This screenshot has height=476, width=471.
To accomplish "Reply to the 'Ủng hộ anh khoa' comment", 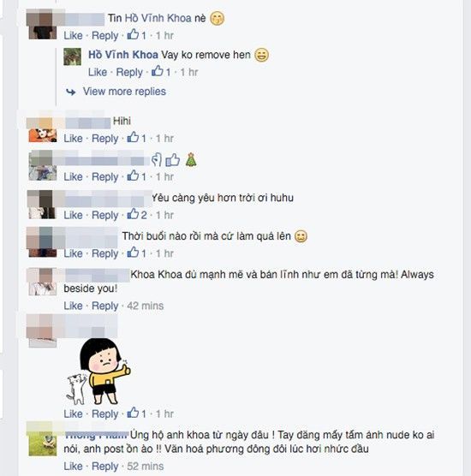I will tap(104, 467).
